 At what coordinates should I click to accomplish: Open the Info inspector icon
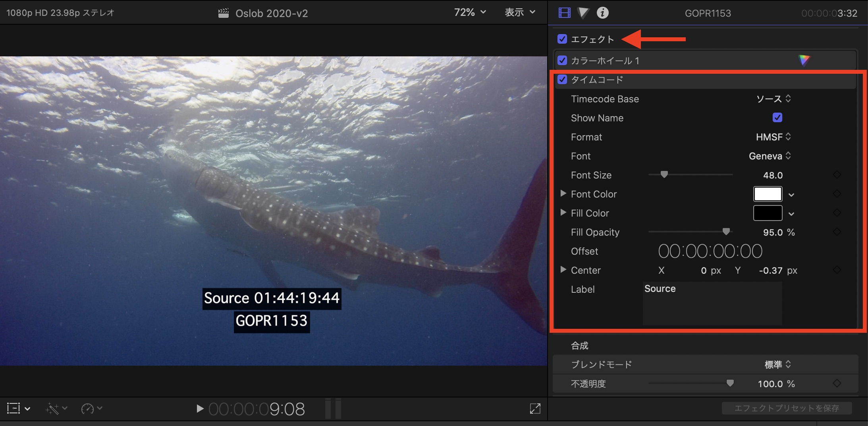[602, 13]
